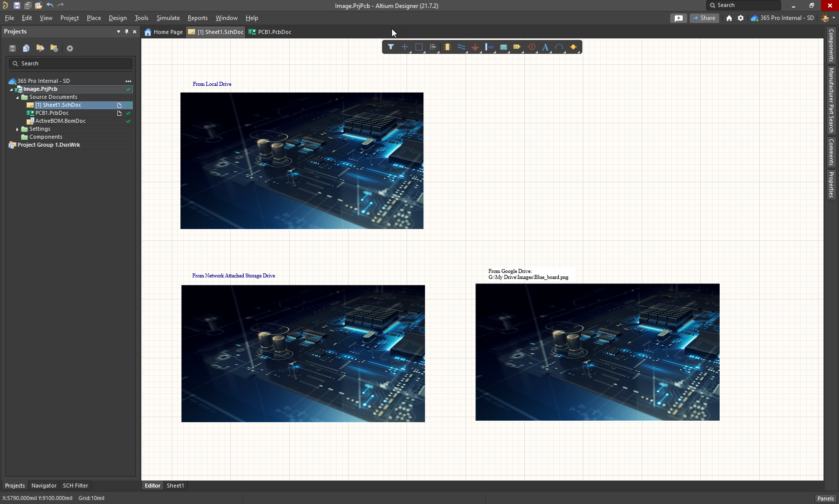Select the Place Arc tool
Image resolution: width=839 pixels, height=504 pixels.
[559, 47]
